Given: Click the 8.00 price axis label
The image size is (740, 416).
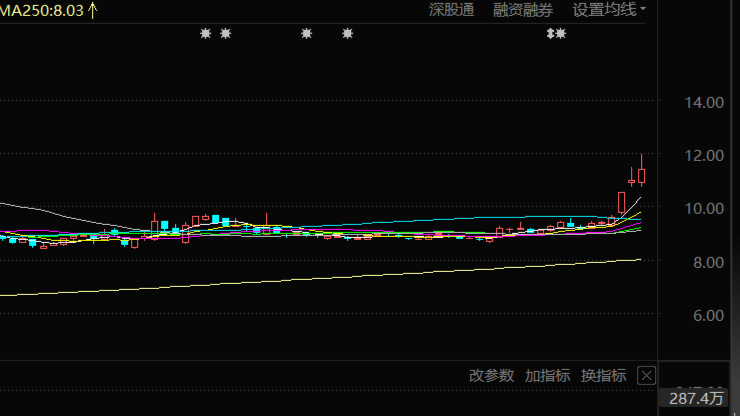Looking at the screenshot, I should point(708,263).
